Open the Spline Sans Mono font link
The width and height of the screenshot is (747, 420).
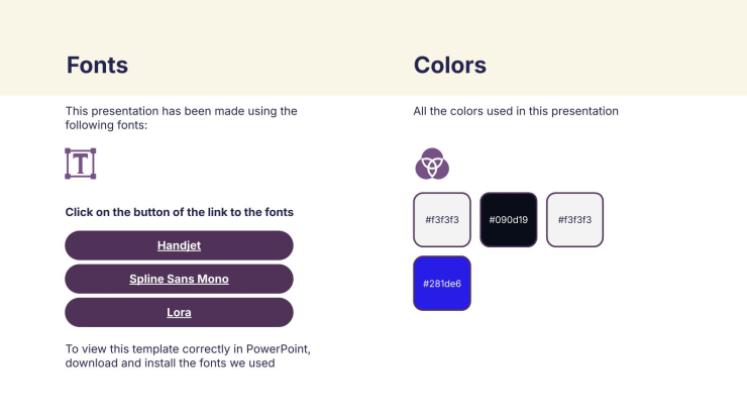pyautogui.click(x=179, y=279)
